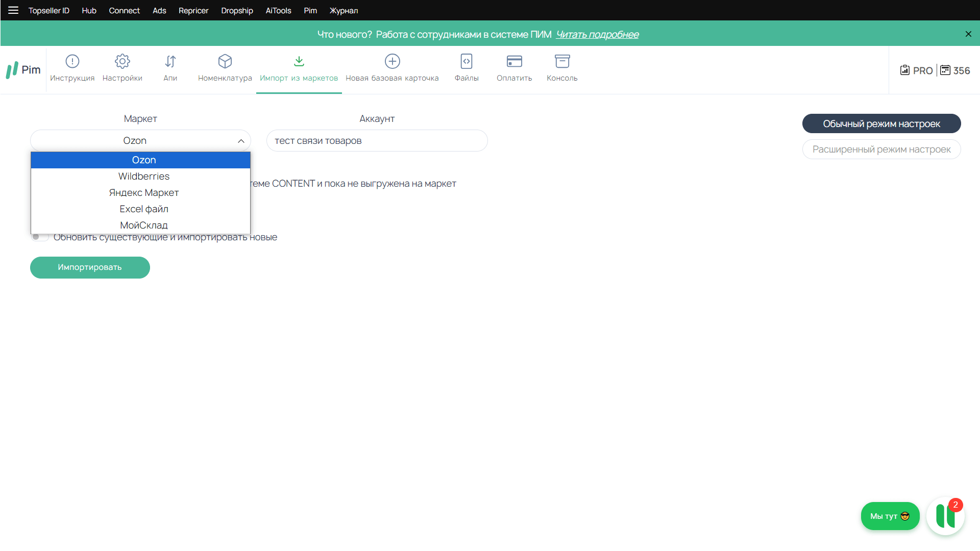Switch to Расширенный режим настроек

tap(881, 149)
